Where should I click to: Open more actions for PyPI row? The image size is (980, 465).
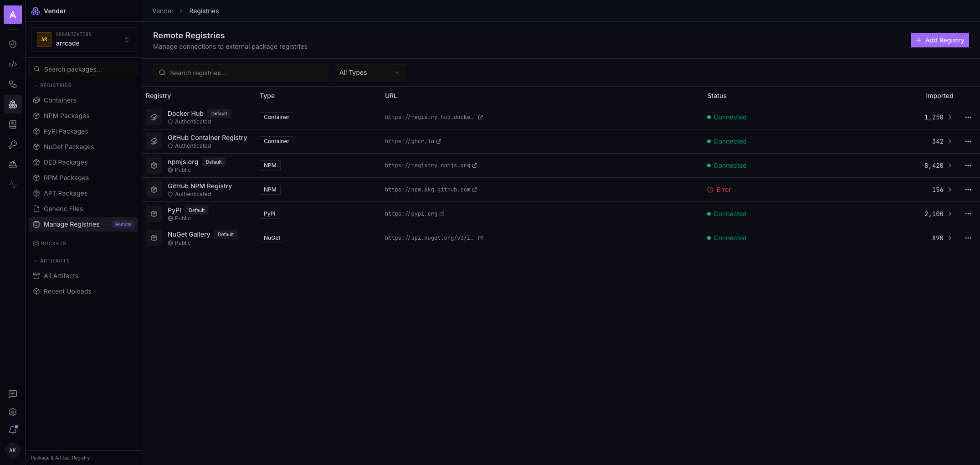[968, 214]
